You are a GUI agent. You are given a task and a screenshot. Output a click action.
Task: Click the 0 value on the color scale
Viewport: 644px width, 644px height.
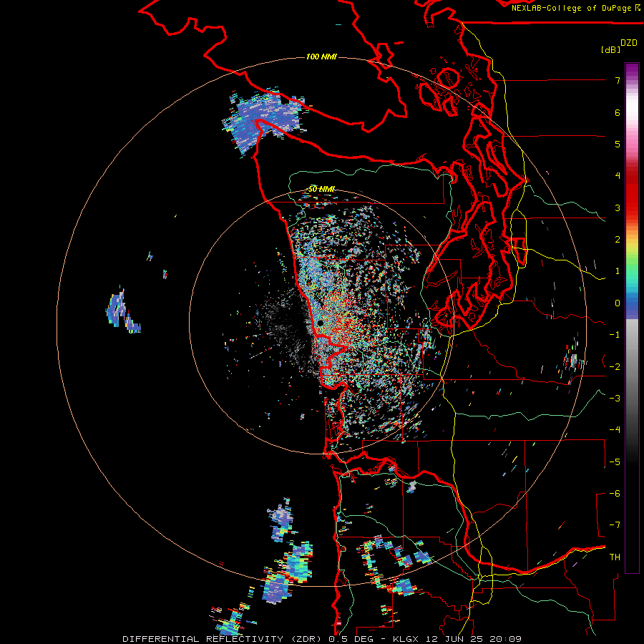pos(618,303)
